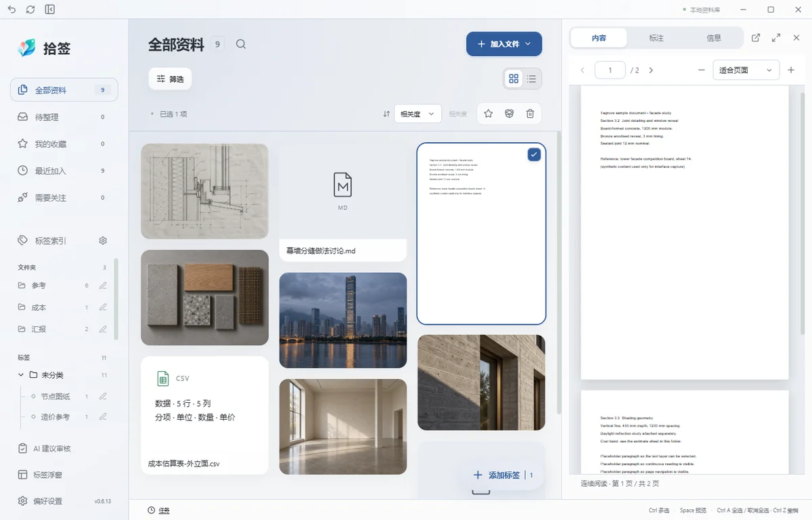The height and width of the screenshot is (520, 812).
Task: Close the preview panel
Action: [796, 38]
